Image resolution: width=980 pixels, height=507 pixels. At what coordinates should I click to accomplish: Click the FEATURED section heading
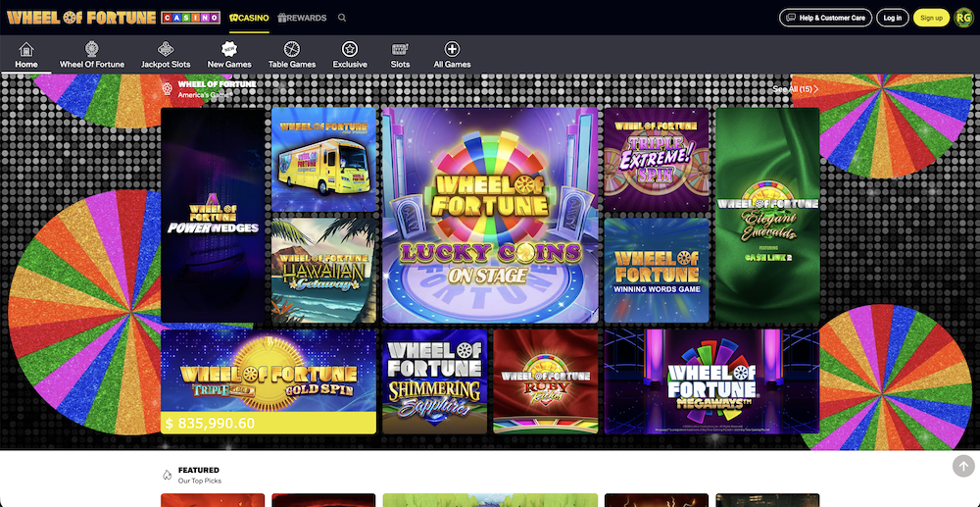point(199,470)
